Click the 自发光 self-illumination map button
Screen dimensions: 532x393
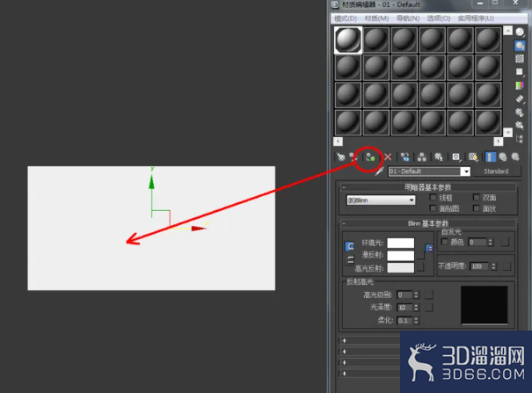click(x=506, y=242)
